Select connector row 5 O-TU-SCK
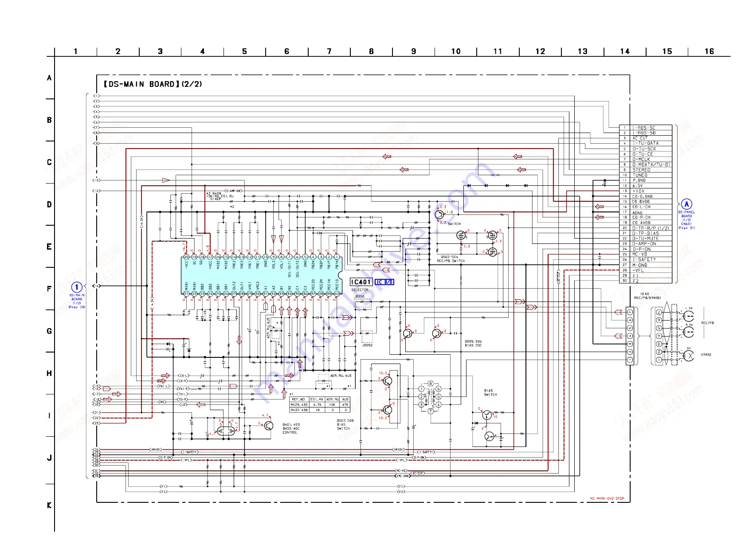 [646, 149]
